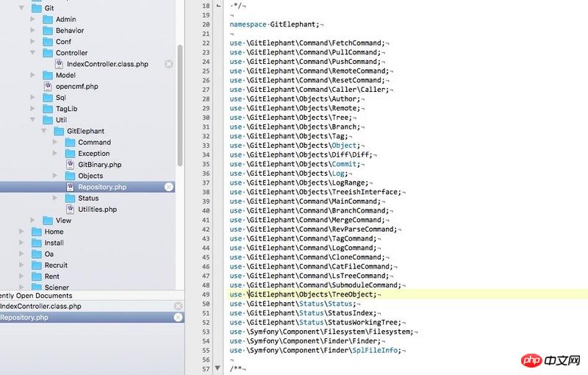The height and width of the screenshot is (375, 588).
Task: Click the Oa folder icon
Action: (x=36, y=254)
